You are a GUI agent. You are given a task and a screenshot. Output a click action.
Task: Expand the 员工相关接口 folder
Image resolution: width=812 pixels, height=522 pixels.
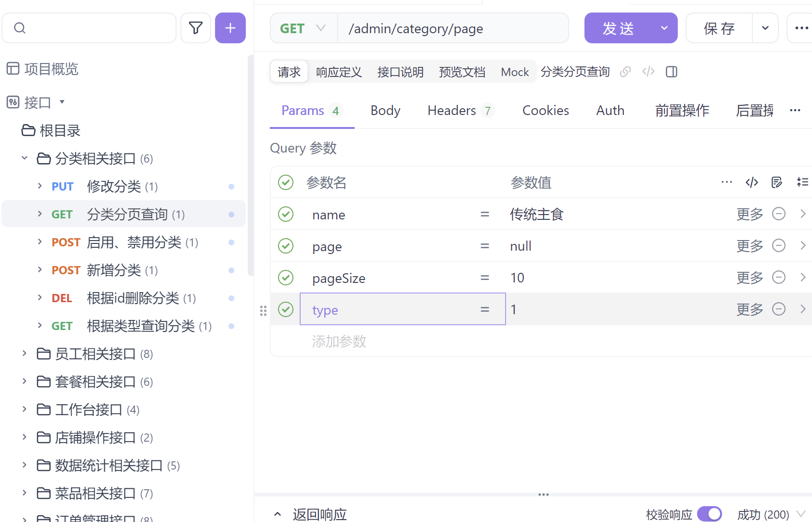(25, 353)
